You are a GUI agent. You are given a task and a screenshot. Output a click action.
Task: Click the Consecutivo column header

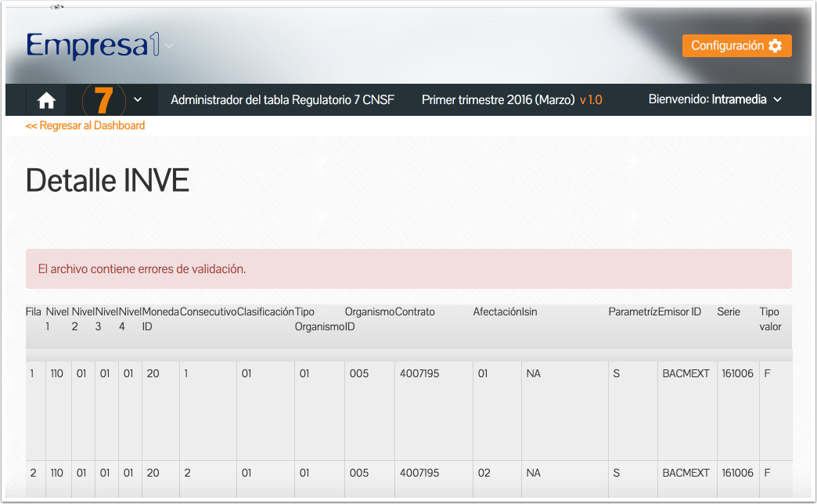[x=208, y=311]
